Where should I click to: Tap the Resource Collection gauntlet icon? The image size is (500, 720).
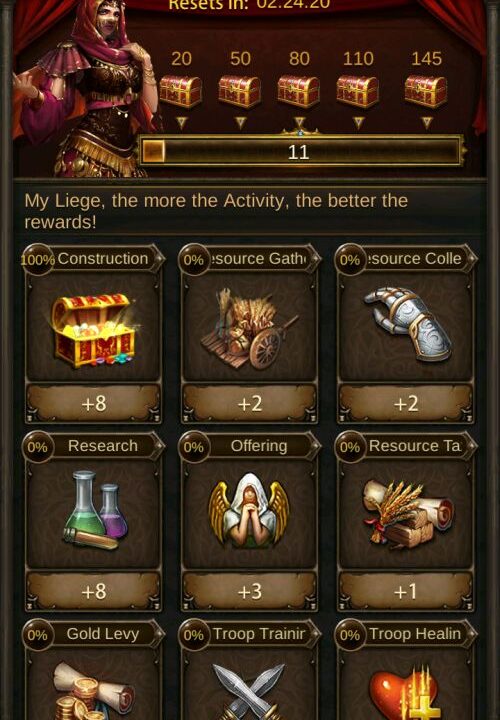coord(407,324)
